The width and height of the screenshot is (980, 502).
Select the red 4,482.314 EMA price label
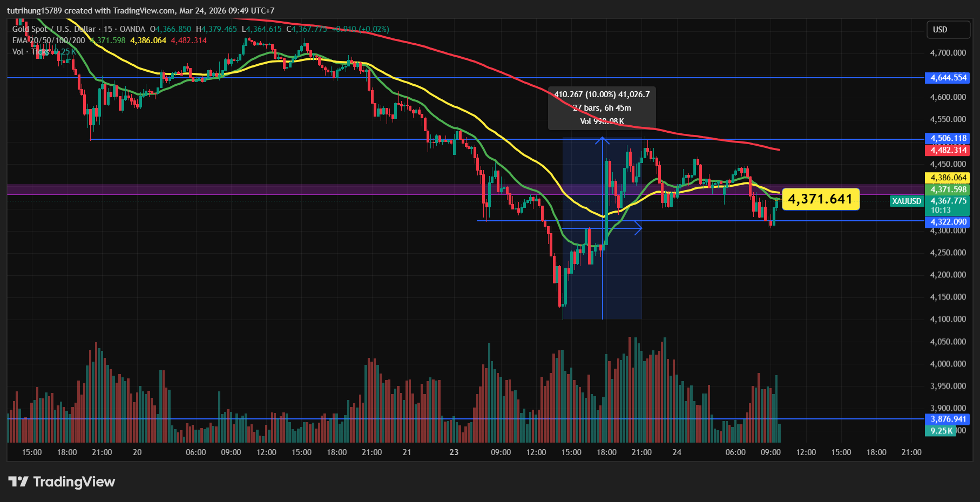[x=948, y=150]
